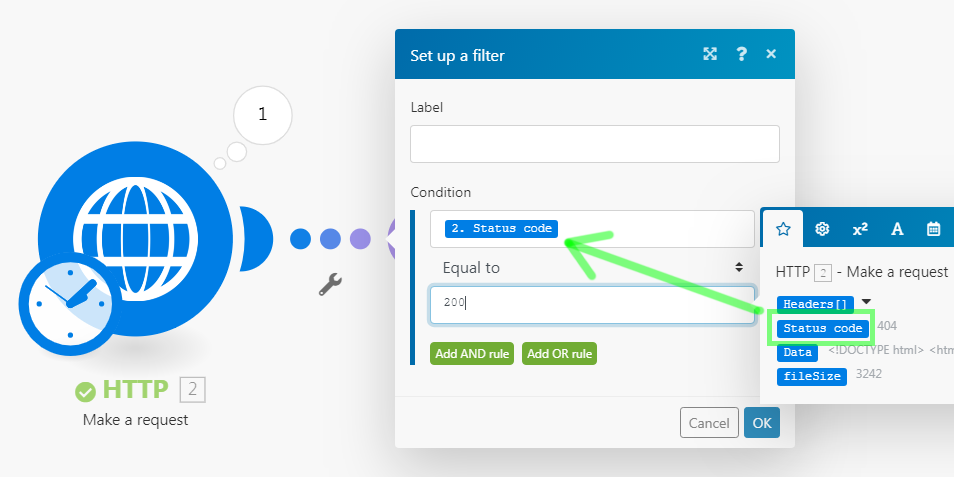Image resolution: width=954 pixels, height=477 pixels.
Task: Click the Add OR rule button
Action: pos(559,353)
